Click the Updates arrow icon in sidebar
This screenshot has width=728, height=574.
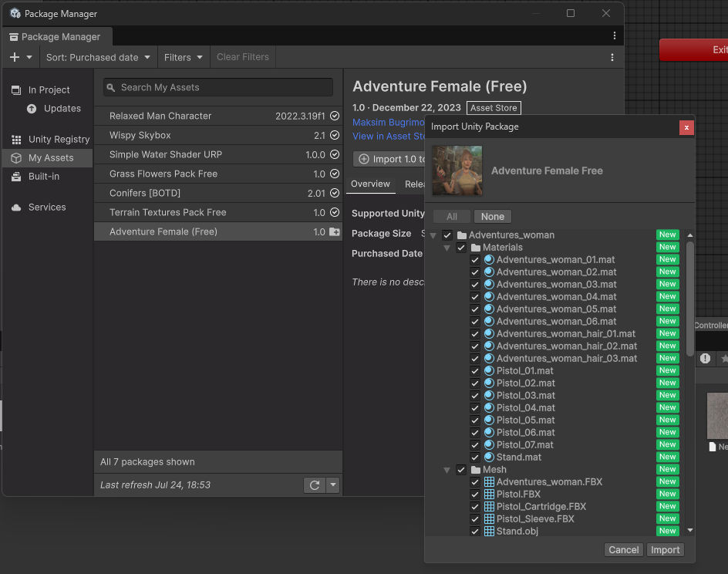[x=32, y=109]
